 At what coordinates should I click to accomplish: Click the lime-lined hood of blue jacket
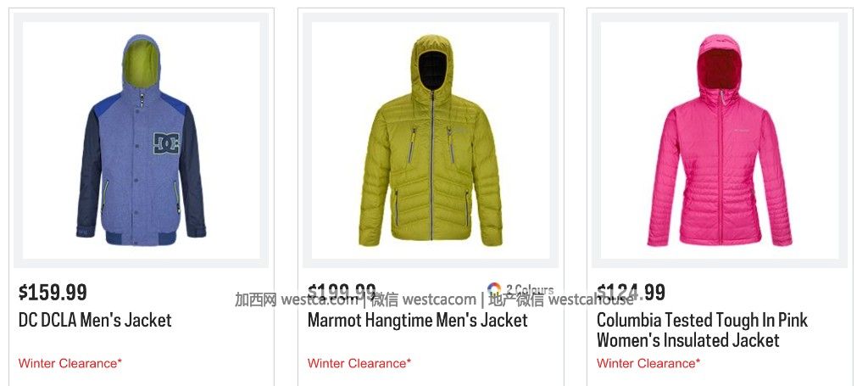tap(142, 62)
